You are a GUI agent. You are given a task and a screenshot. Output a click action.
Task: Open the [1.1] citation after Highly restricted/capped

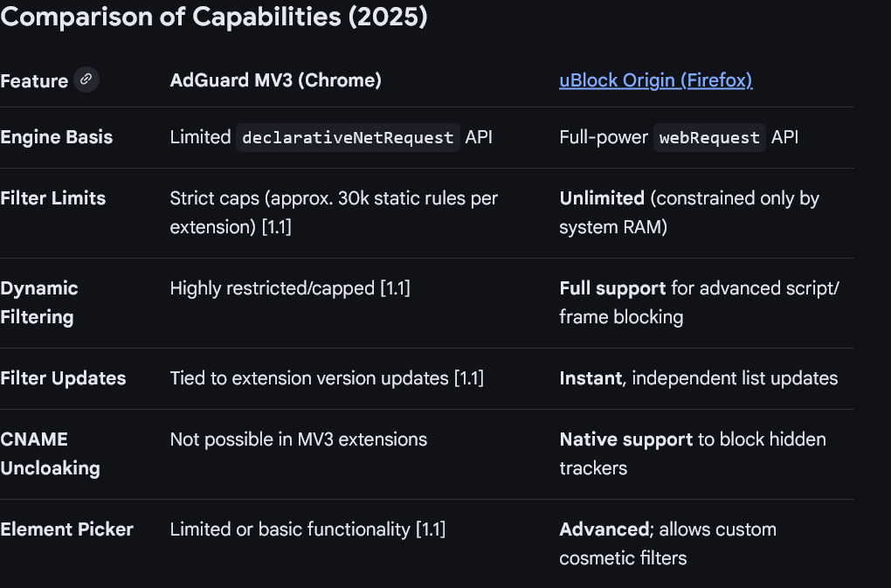point(394,287)
